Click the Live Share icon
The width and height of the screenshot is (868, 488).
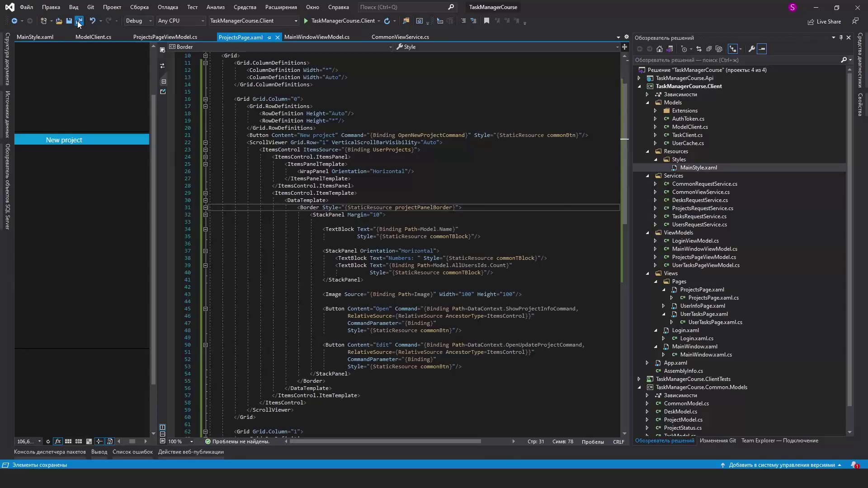coord(811,22)
